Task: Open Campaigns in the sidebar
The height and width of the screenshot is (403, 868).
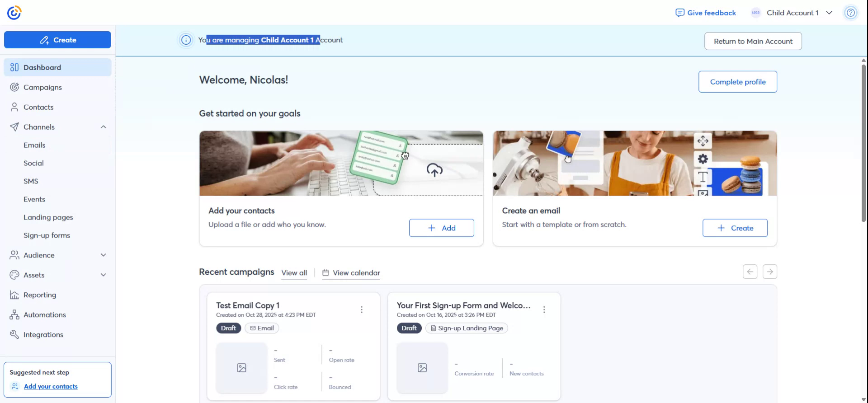Action: (x=42, y=87)
